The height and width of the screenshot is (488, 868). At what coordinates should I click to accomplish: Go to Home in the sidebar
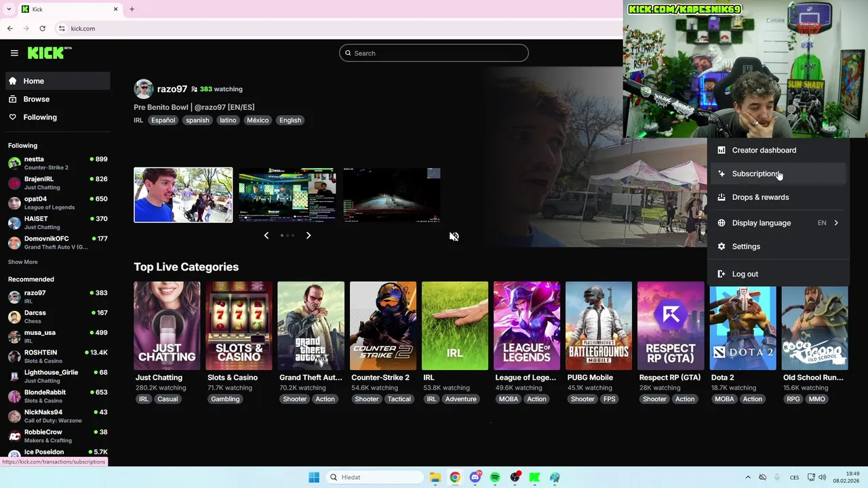[x=58, y=81]
